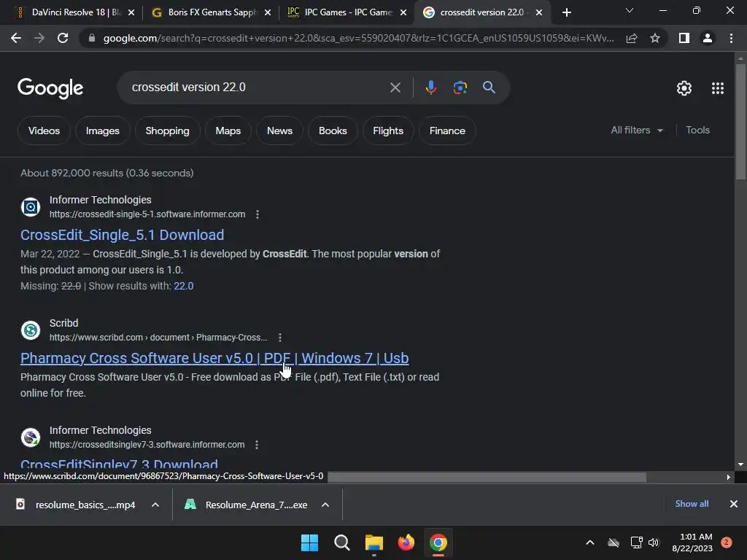Viewport: 747px width, 560px height.
Task: Filter results by Finance
Action: [447, 131]
